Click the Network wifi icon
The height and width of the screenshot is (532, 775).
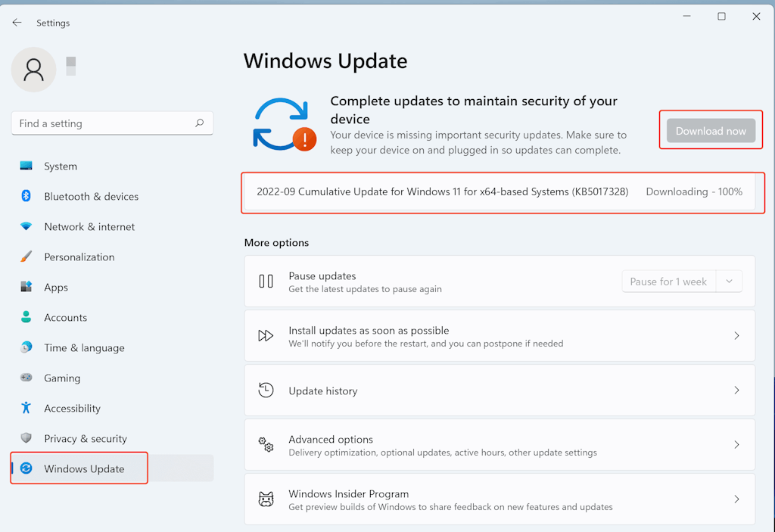coord(26,226)
